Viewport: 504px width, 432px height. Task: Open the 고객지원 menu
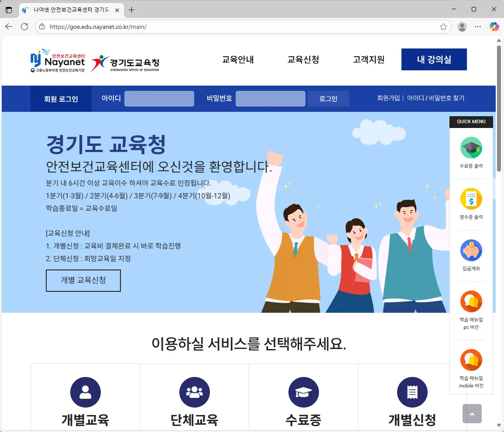pos(368,60)
